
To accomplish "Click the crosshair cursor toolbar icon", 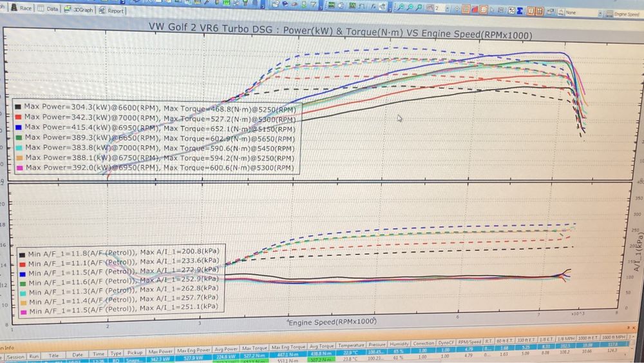I will click(x=457, y=8).
